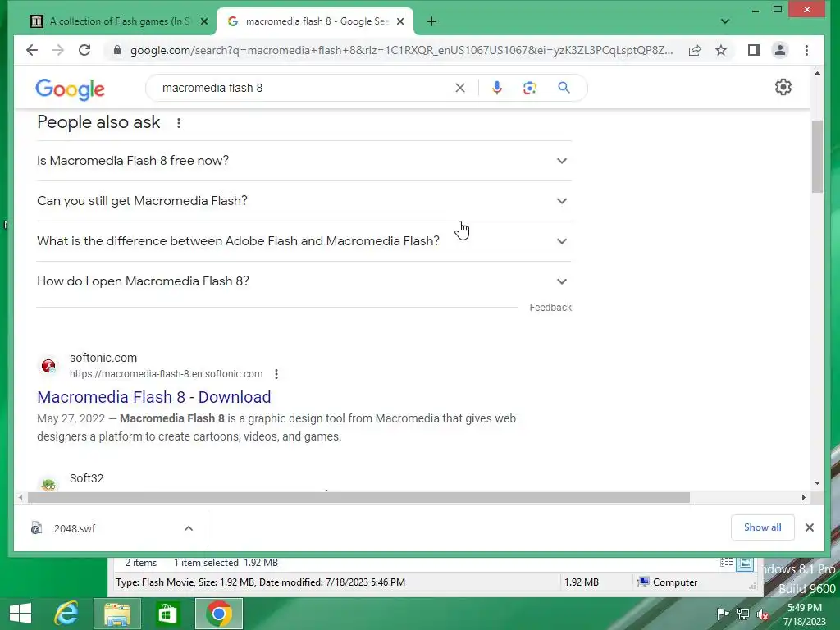
Task: Show all downloads
Action: click(762, 527)
